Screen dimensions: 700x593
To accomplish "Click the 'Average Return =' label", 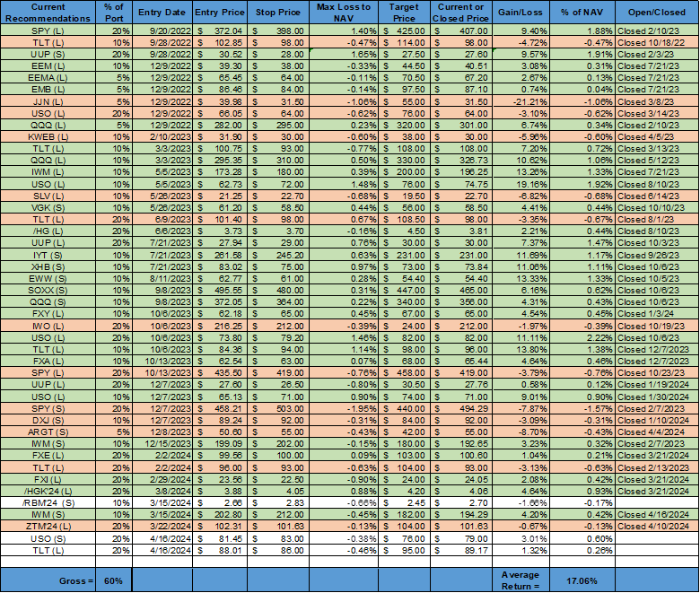I will tap(521, 580).
